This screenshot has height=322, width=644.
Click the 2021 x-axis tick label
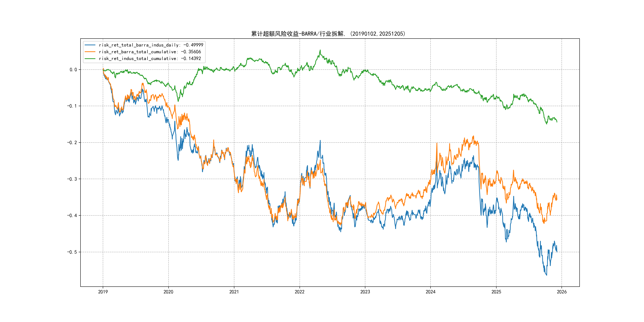(234, 292)
